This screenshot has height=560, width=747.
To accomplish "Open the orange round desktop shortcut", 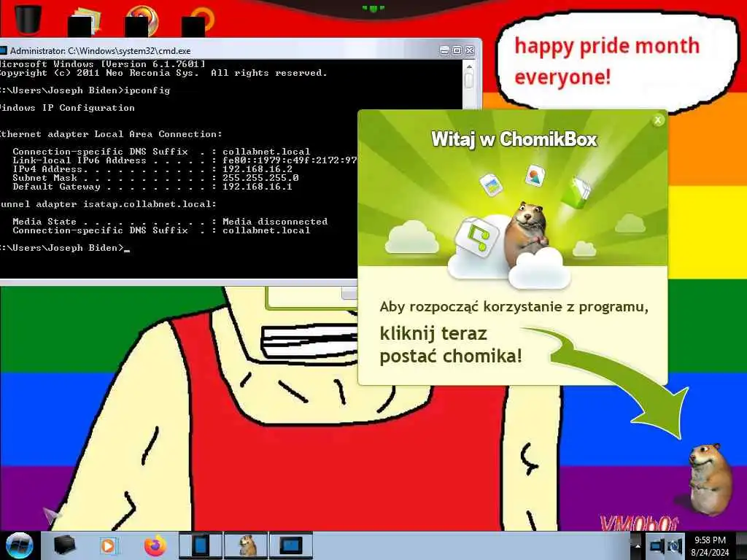I will (142, 21).
